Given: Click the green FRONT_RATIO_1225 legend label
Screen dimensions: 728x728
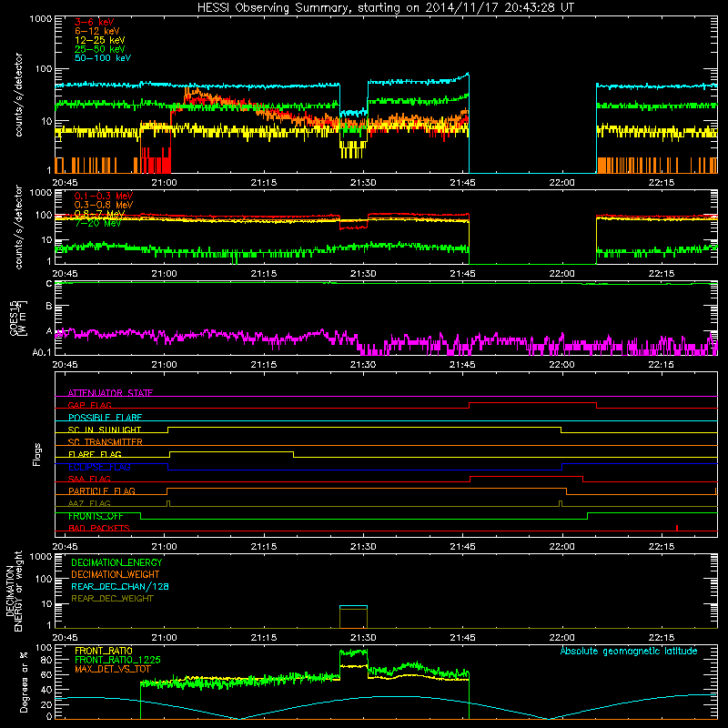Looking at the screenshot, I should pyautogui.click(x=117, y=660).
